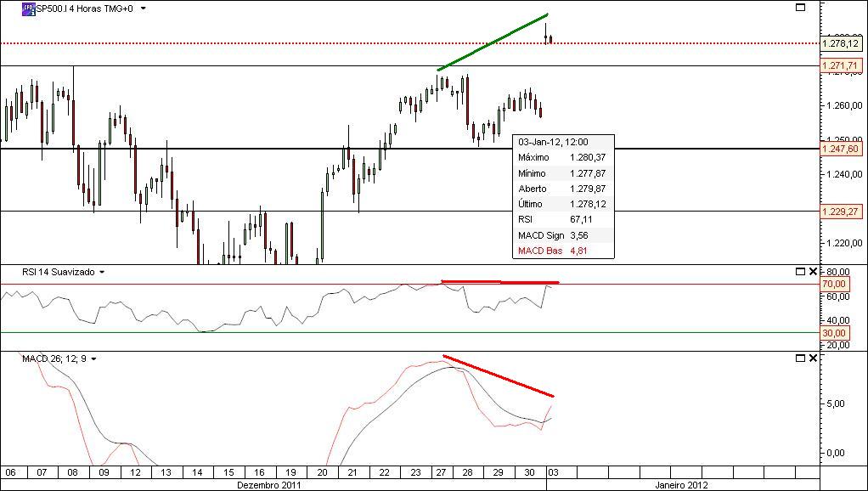Maximize the RSI indicator panel
Screen dimensions: 868x491
coord(800,271)
